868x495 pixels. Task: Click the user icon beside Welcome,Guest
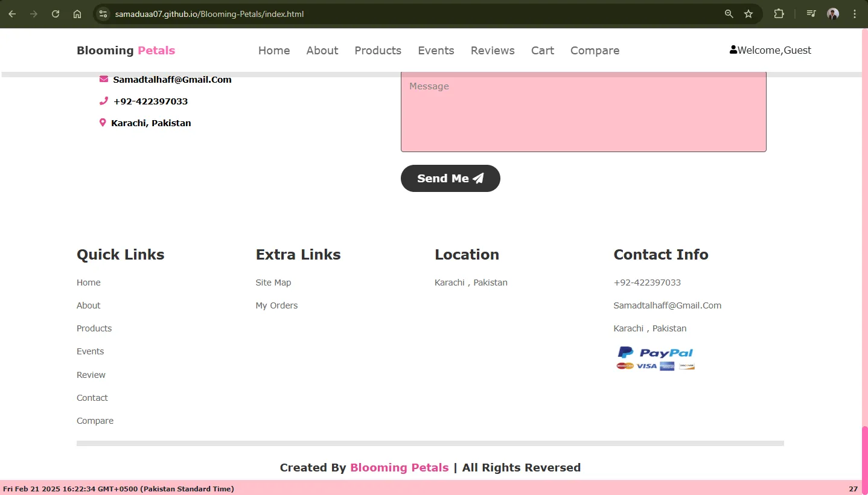733,49
